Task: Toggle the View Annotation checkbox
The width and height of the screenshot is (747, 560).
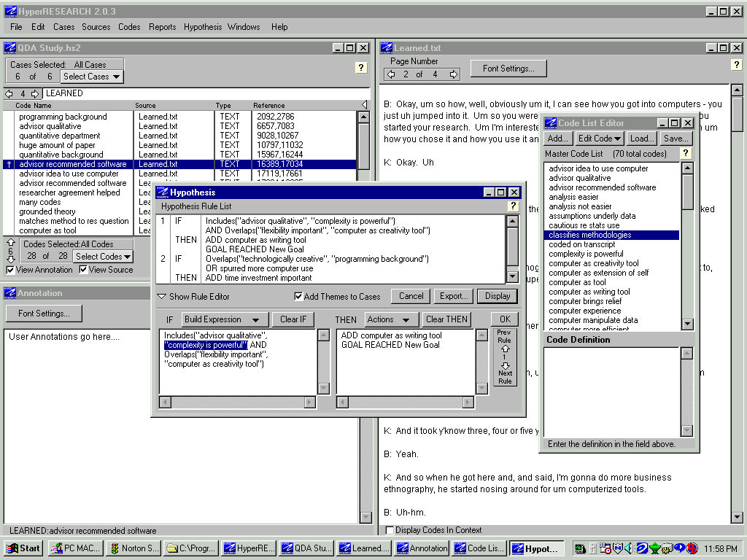Action: pyautogui.click(x=10, y=270)
